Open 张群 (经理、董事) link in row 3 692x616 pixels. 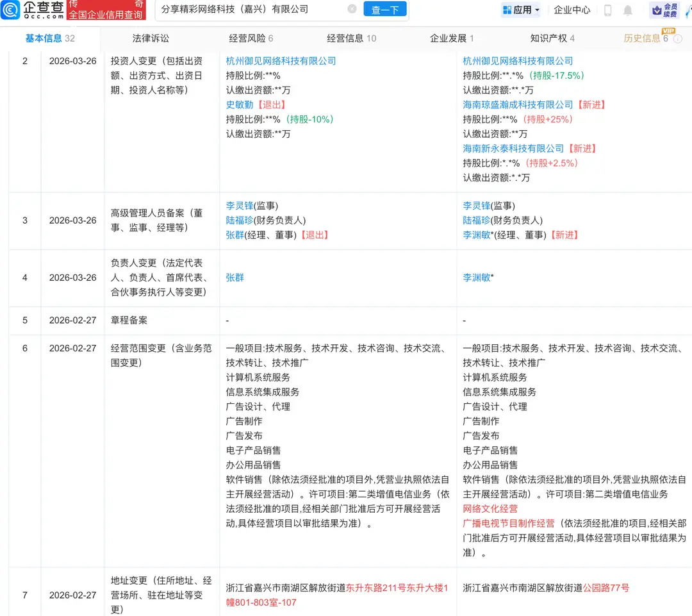tap(235, 235)
